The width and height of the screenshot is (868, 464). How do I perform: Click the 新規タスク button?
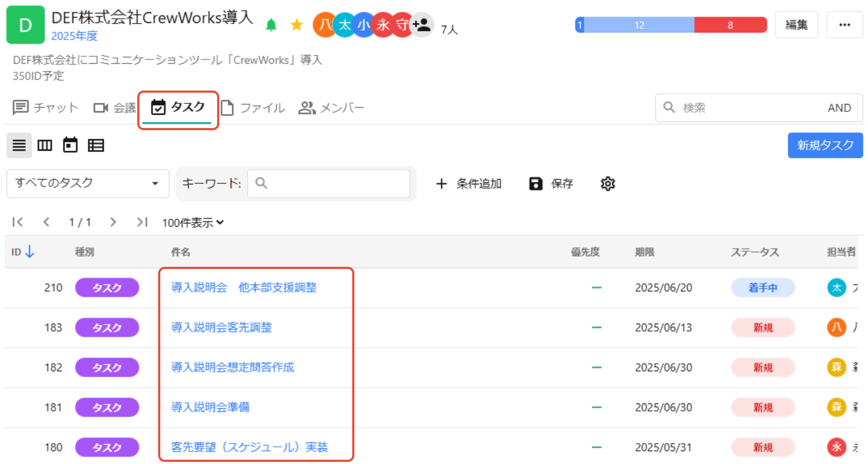pyautogui.click(x=826, y=145)
